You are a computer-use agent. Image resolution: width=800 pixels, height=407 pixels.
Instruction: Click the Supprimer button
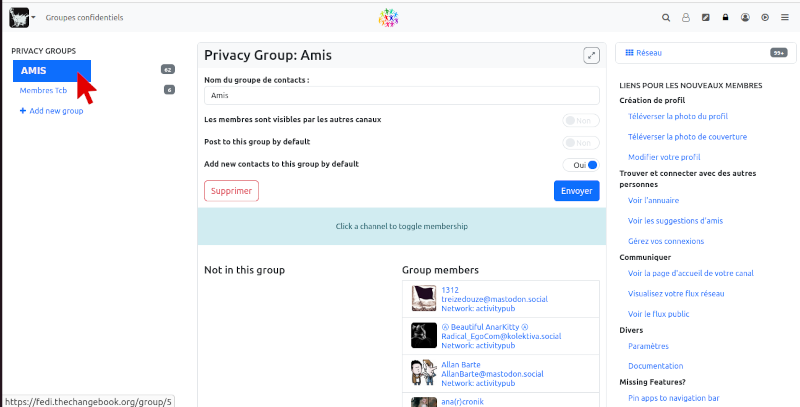click(x=231, y=191)
